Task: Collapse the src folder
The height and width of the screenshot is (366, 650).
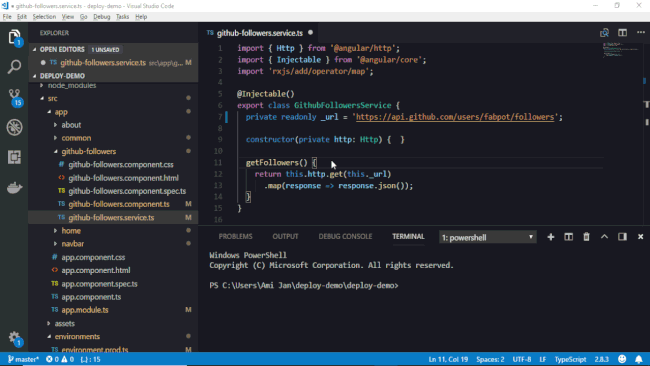Action: (x=52, y=98)
